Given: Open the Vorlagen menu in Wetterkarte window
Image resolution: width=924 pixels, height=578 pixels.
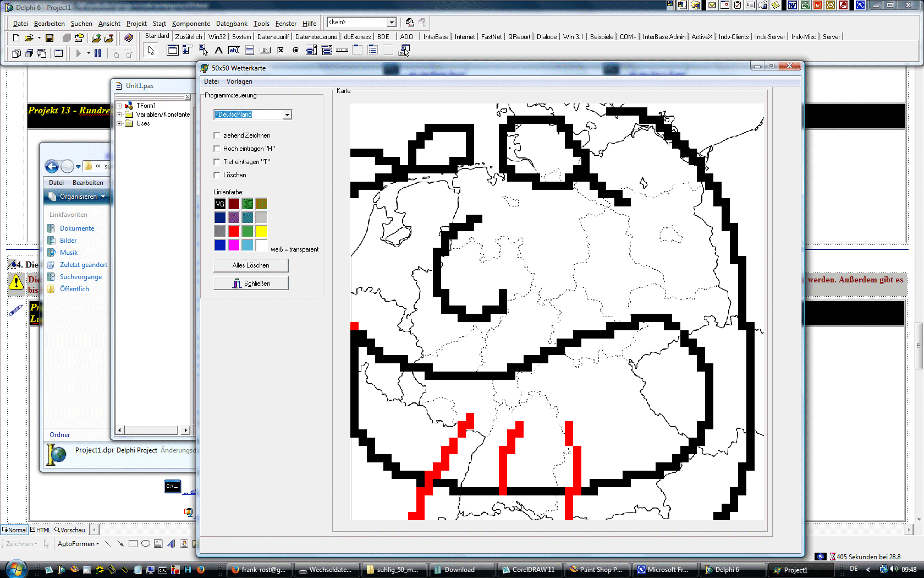Looking at the screenshot, I should [x=239, y=81].
